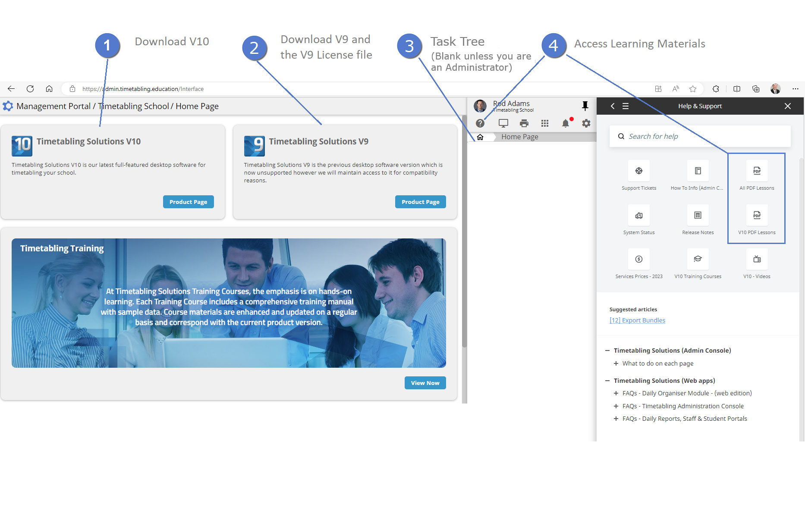Open the browser profile avatar
The image size is (805, 532).
click(x=776, y=89)
